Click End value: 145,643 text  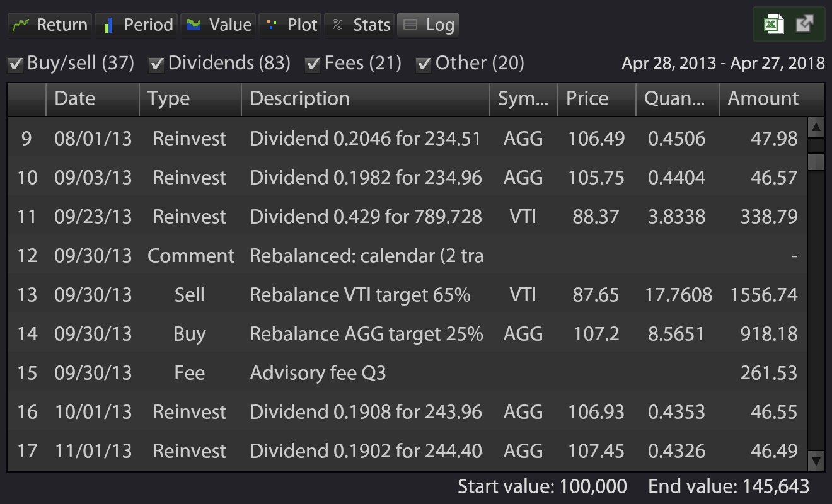[729, 486]
